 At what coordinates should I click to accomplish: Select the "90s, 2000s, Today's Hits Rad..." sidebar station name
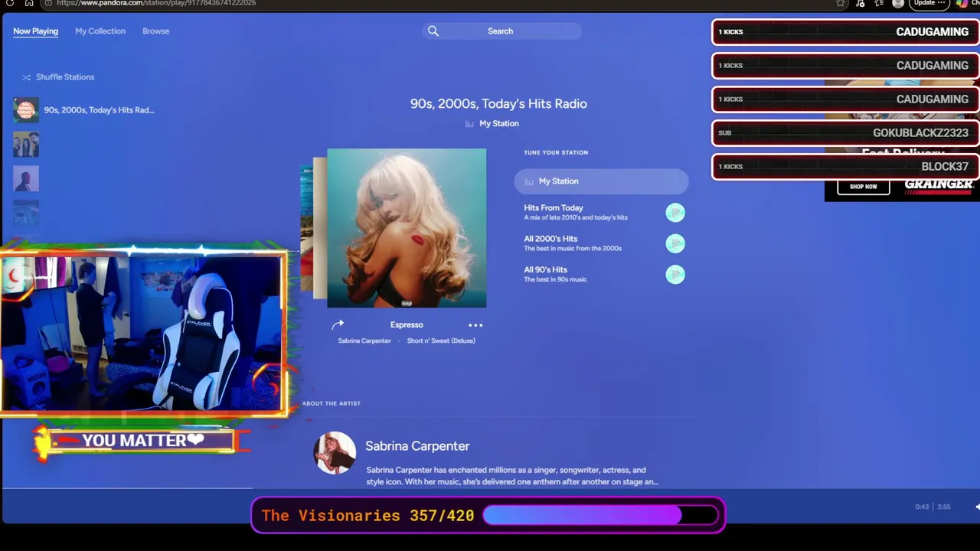pyautogui.click(x=99, y=110)
